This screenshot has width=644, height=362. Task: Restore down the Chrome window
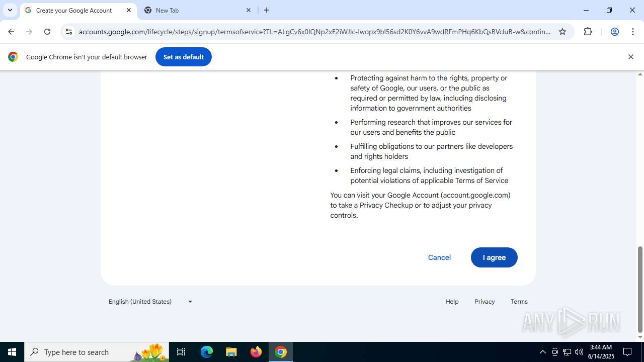pos(609,10)
